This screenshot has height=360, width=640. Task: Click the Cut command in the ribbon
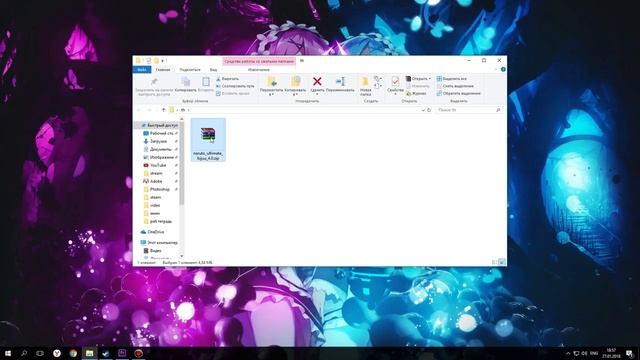(227, 79)
